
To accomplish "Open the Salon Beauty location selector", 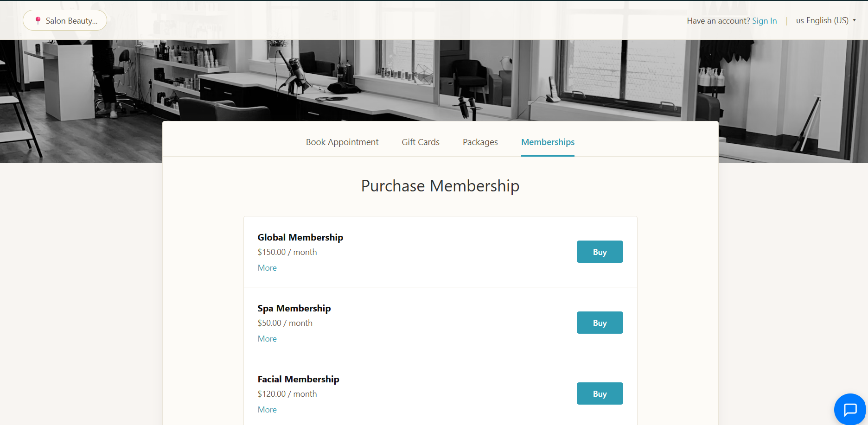I will [65, 20].
